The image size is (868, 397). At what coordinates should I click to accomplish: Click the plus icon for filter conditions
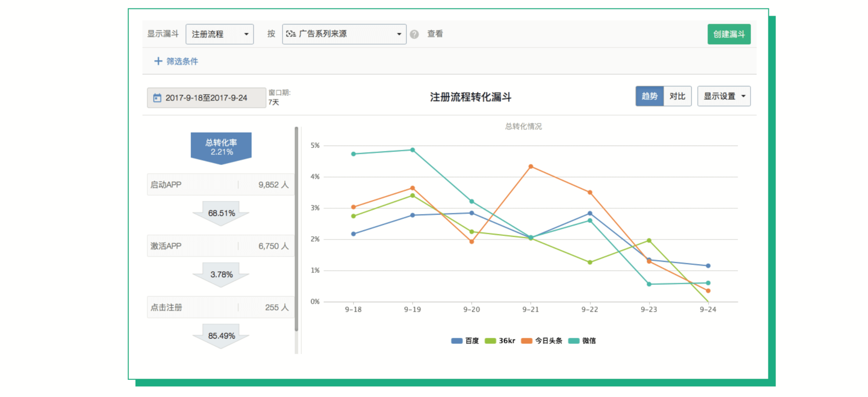point(158,61)
